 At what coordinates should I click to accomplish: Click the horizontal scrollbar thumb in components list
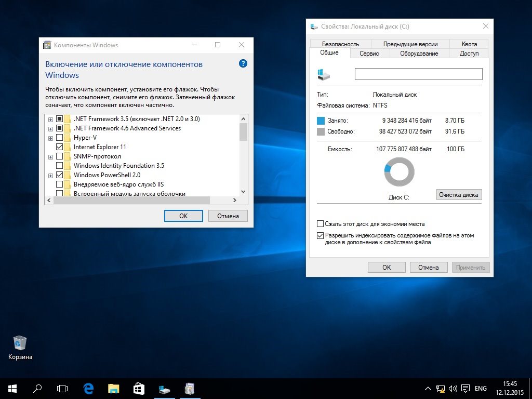pos(131,200)
